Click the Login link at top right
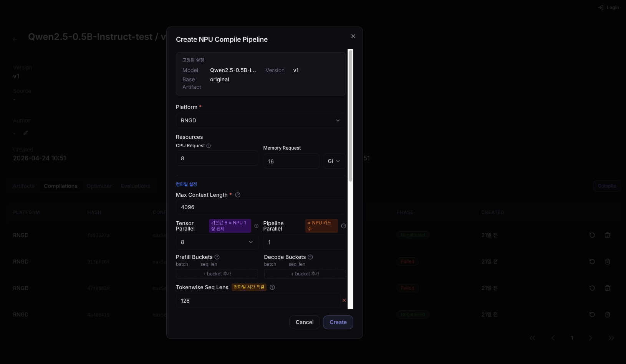Viewport: 626px width, 364px height. point(608,8)
